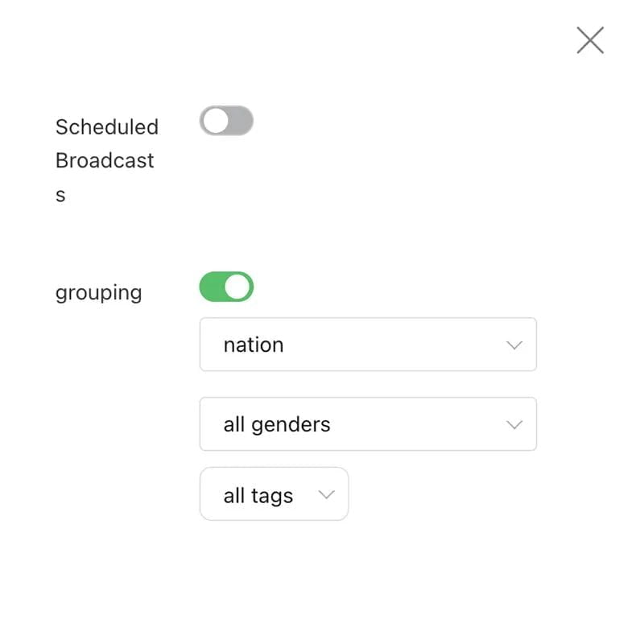Click the 'all genders' text in the select box
Image resolution: width=644 pixels, height=644 pixels.
(277, 424)
